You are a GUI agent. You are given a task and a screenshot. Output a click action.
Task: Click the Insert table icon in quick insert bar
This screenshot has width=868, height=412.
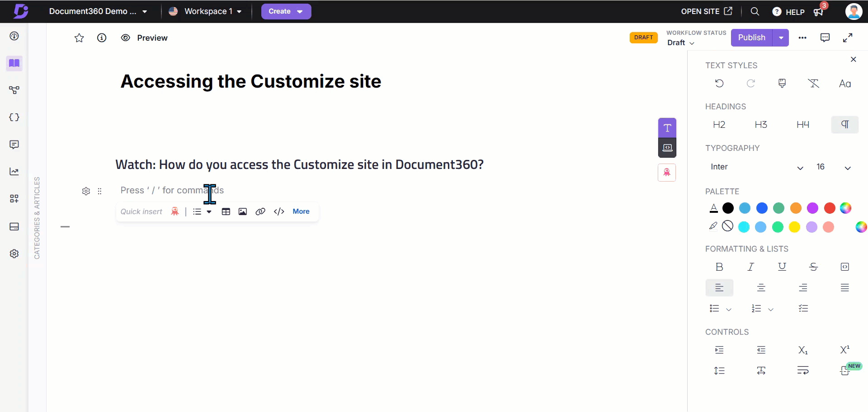pyautogui.click(x=226, y=211)
